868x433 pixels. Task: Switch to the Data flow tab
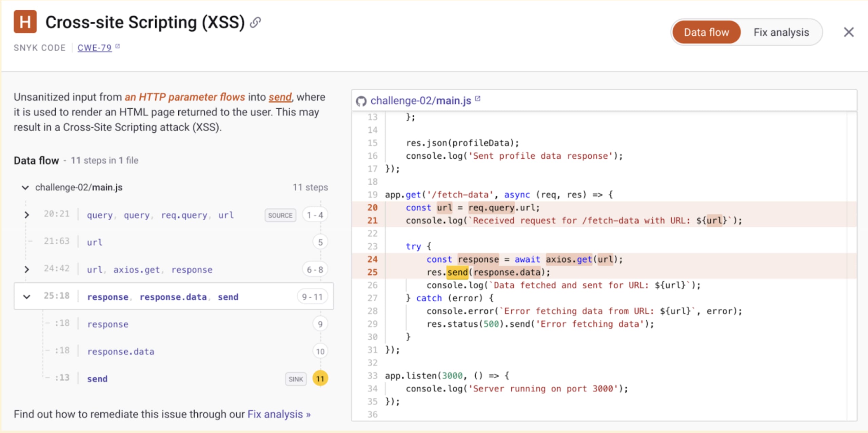[x=706, y=32]
